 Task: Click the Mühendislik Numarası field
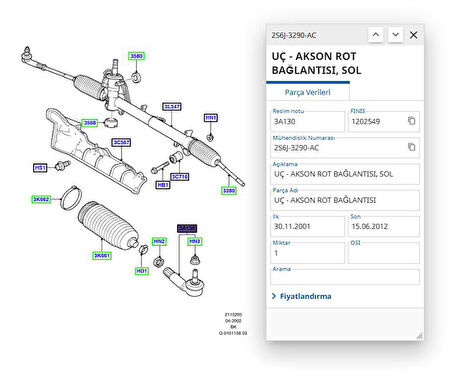[x=345, y=148]
